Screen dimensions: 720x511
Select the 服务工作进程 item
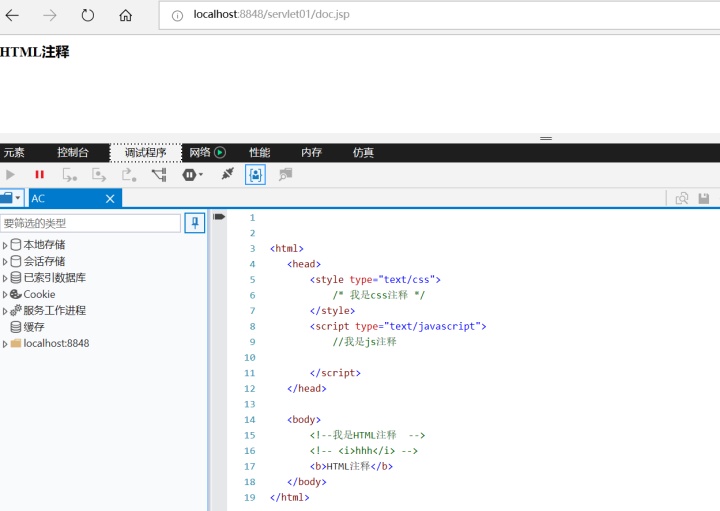(55, 310)
